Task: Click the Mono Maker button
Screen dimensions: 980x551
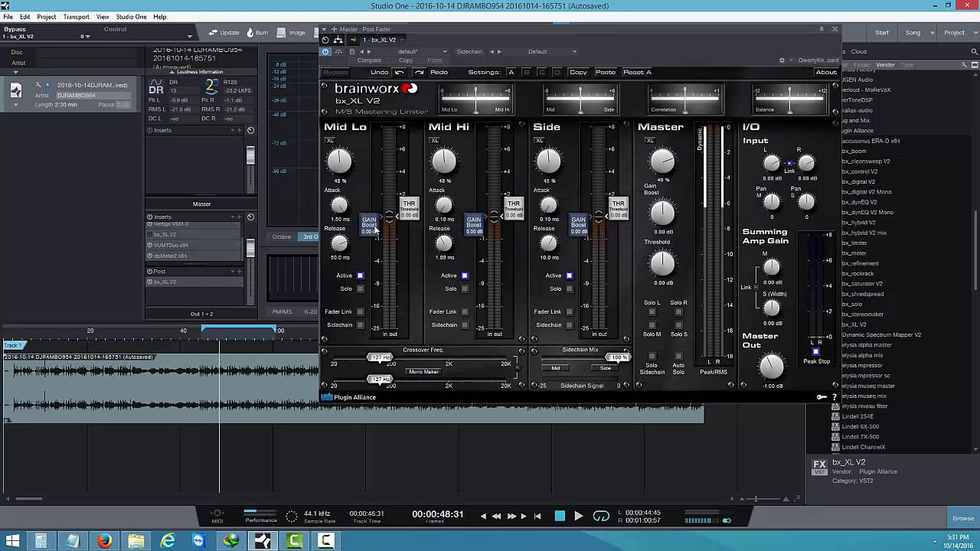Action: (423, 372)
